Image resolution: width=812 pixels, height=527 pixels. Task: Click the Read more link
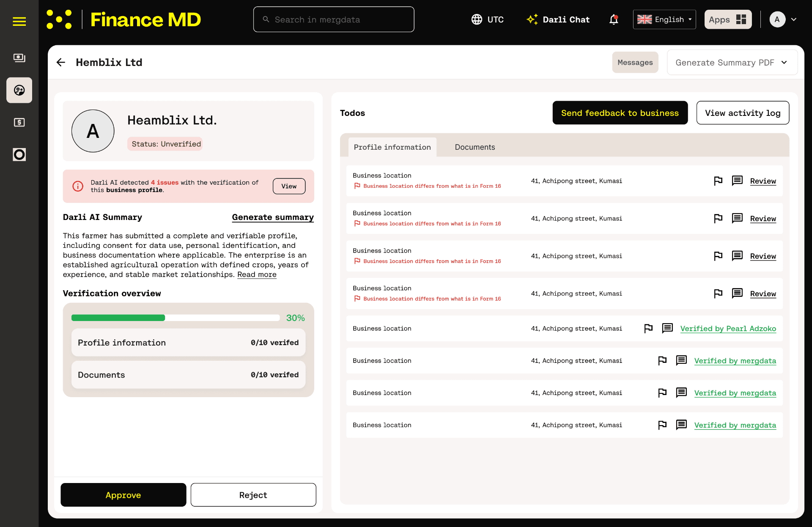257,275
